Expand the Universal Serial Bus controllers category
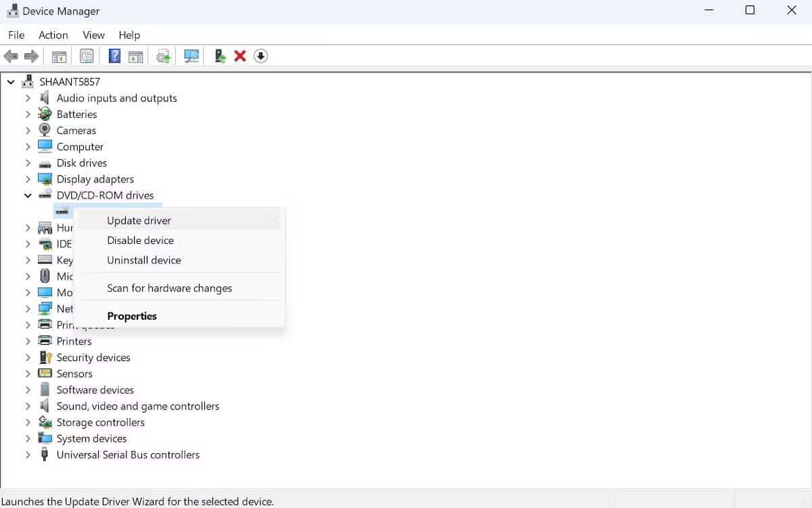The width and height of the screenshot is (812, 508). pos(28,454)
